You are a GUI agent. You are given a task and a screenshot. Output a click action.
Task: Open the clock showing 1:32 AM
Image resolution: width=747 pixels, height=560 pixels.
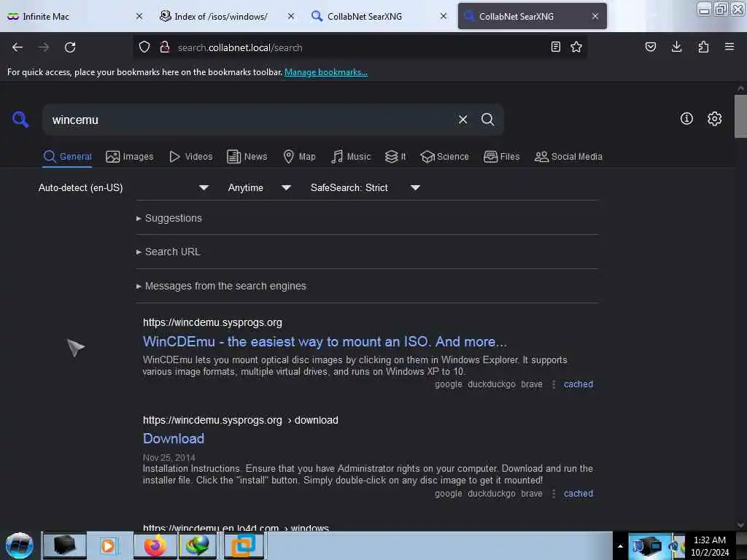[709, 546]
